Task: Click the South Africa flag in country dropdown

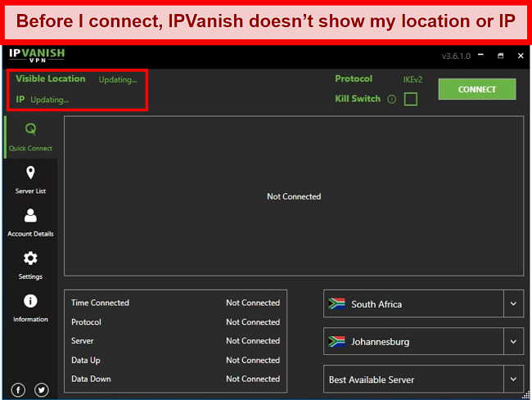Action: pyautogui.click(x=336, y=303)
